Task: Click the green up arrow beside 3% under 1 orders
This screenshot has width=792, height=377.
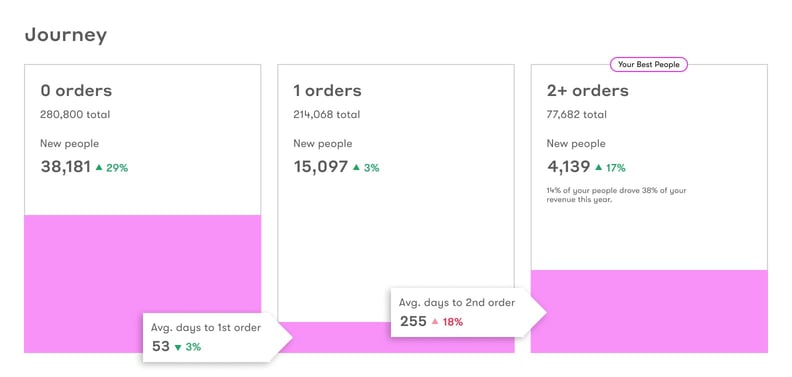Action: [x=356, y=167]
